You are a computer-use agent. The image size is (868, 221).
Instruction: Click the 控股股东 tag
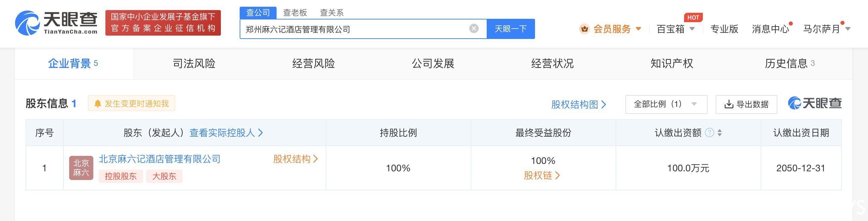120,176
